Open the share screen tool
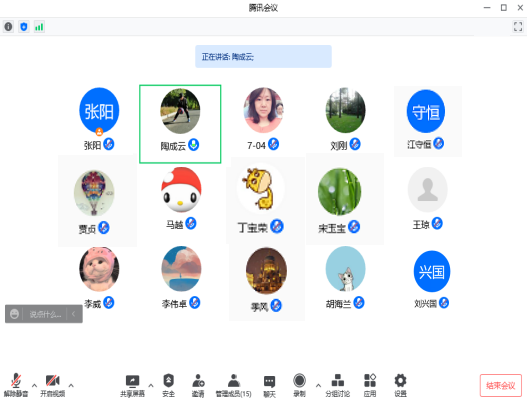528x403 pixels. point(132,385)
